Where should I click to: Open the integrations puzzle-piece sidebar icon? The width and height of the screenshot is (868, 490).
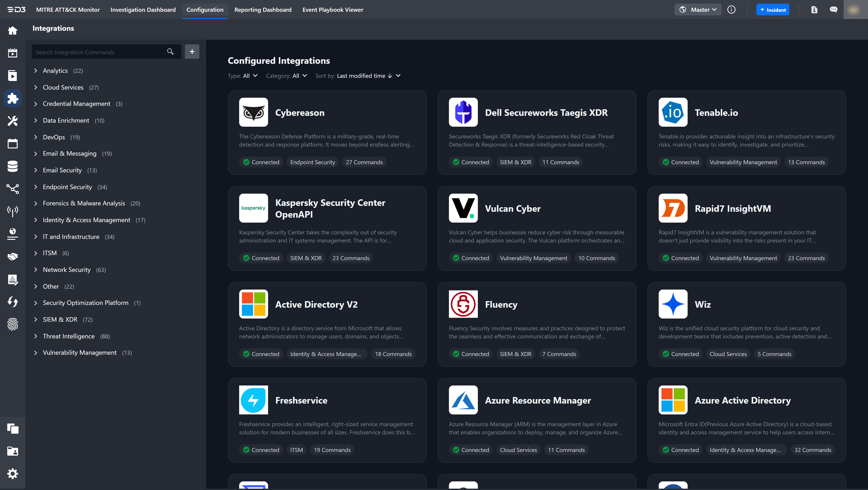12,98
